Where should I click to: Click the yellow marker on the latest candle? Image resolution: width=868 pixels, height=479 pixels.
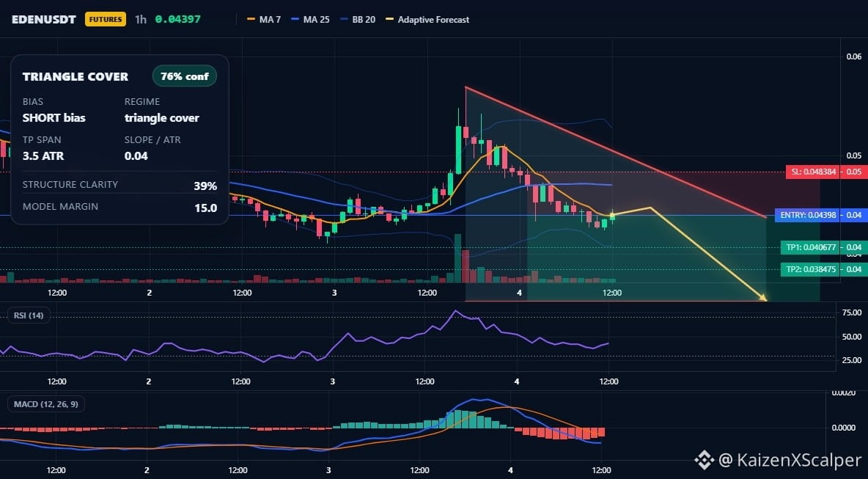pyautogui.click(x=612, y=213)
